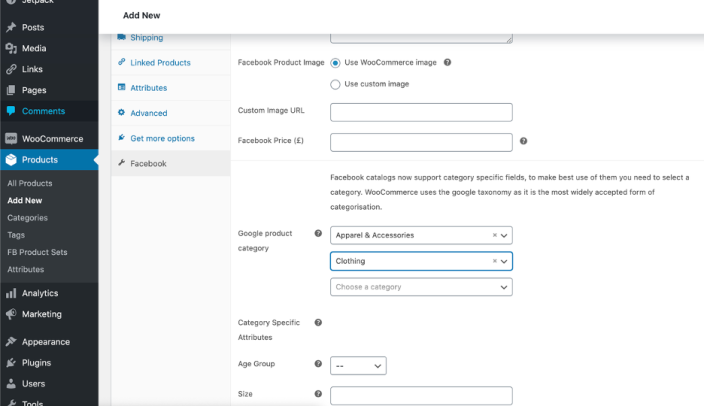Viewport: 704px width, 406px height.
Task: Click help icon next to Age Group
Action: click(318, 365)
